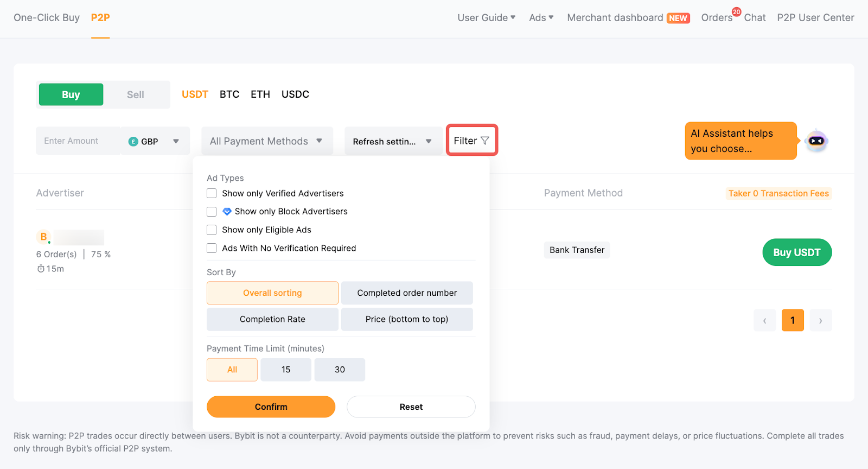Open Orders with the 20 notification badge
The height and width of the screenshot is (469, 868).
pyautogui.click(x=717, y=18)
